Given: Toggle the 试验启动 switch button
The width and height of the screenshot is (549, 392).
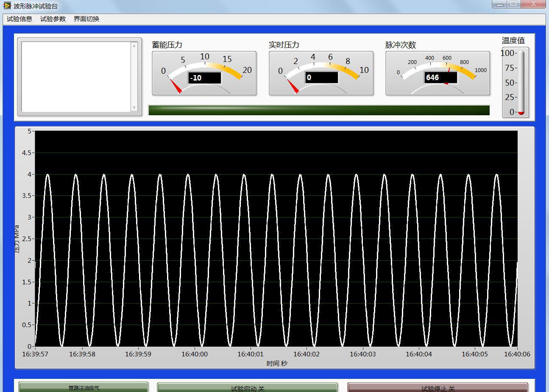Looking at the screenshot, I should [247, 388].
